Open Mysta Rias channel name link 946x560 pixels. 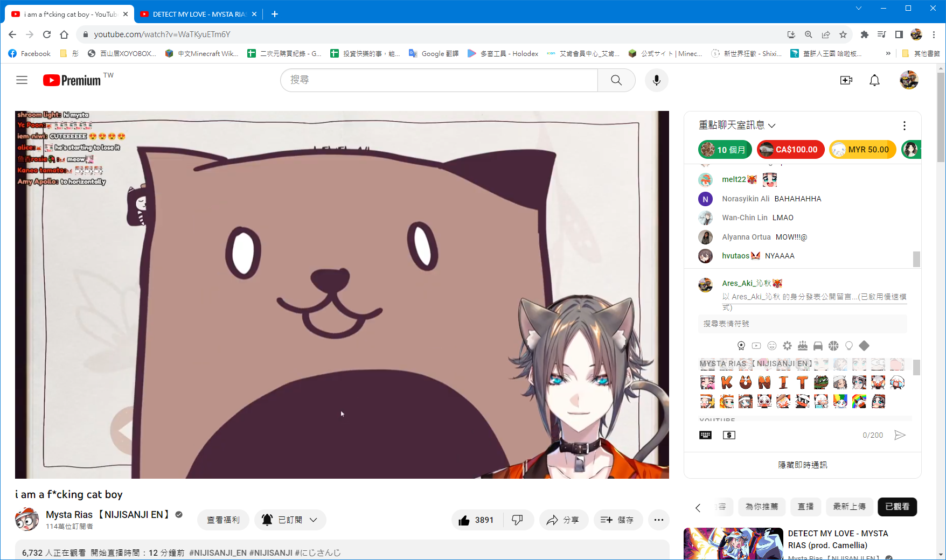point(108,515)
